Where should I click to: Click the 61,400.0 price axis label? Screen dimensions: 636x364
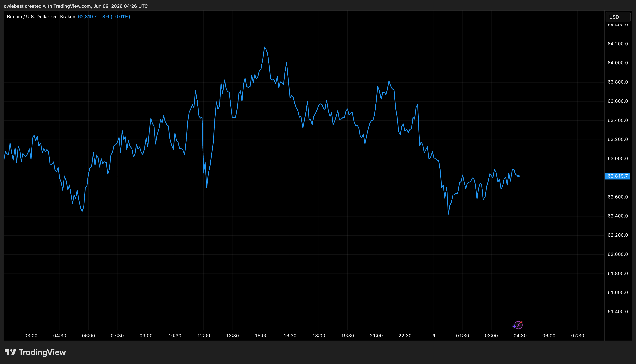click(618, 311)
